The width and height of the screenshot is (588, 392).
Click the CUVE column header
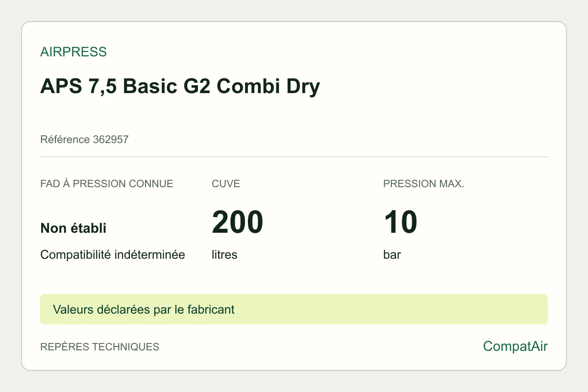226,184
